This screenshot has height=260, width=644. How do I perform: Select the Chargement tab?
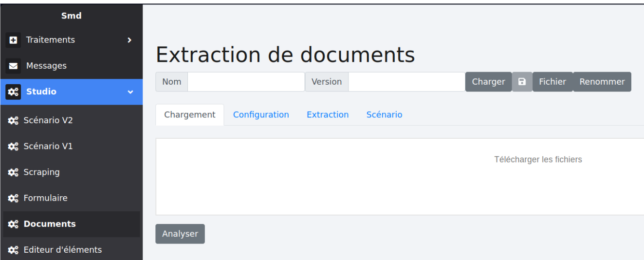click(x=190, y=115)
